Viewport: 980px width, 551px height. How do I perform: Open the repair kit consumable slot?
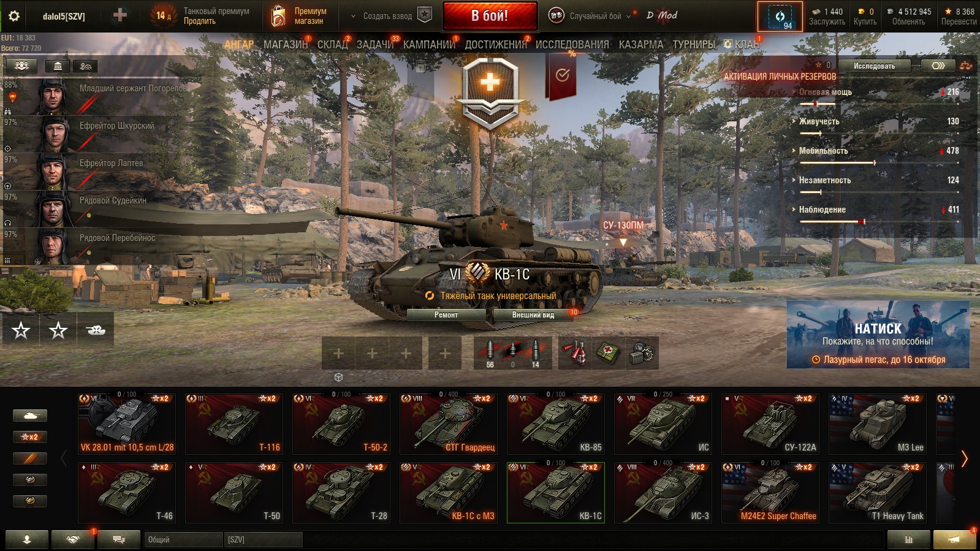point(642,352)
